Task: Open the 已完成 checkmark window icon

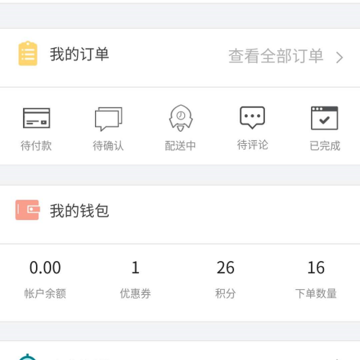Action: (x=324, y=118)
